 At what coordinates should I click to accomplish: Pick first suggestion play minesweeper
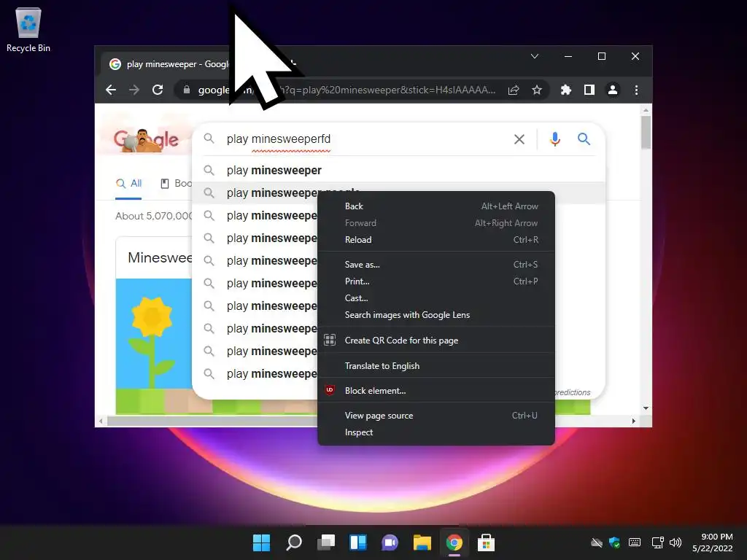(398, 170)
